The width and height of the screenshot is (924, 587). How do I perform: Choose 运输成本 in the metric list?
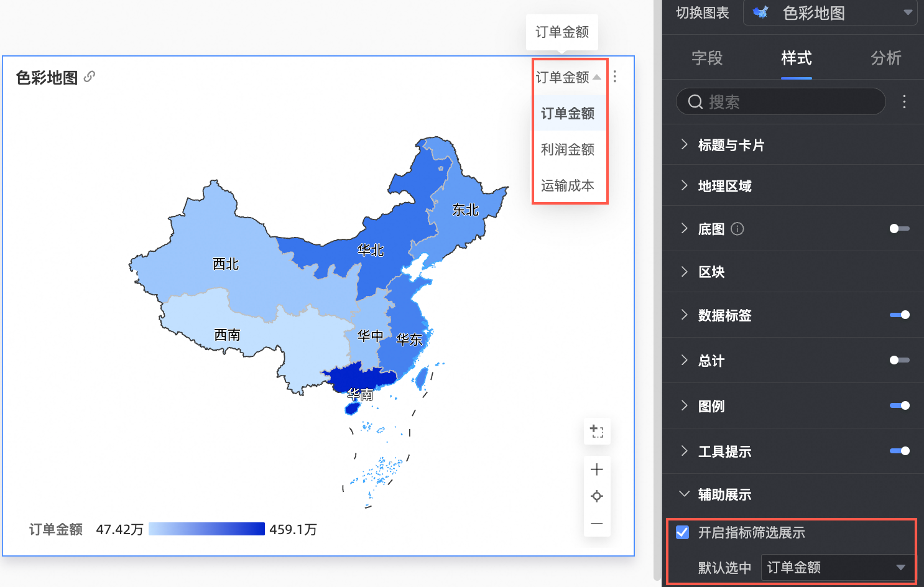[x=568, y=185]
